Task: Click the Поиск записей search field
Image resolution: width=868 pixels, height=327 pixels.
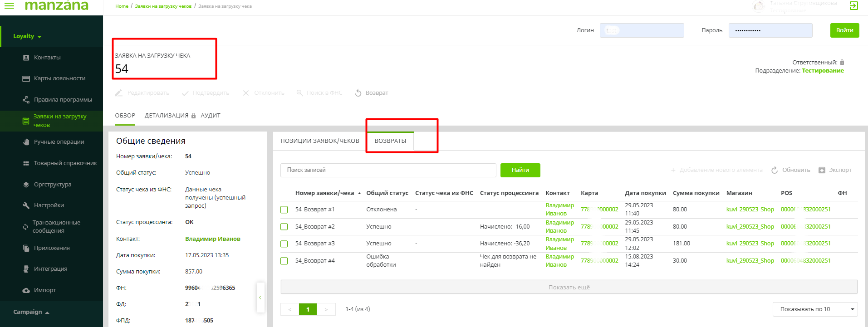Action: pyautogui.click(x=388, y=170)
